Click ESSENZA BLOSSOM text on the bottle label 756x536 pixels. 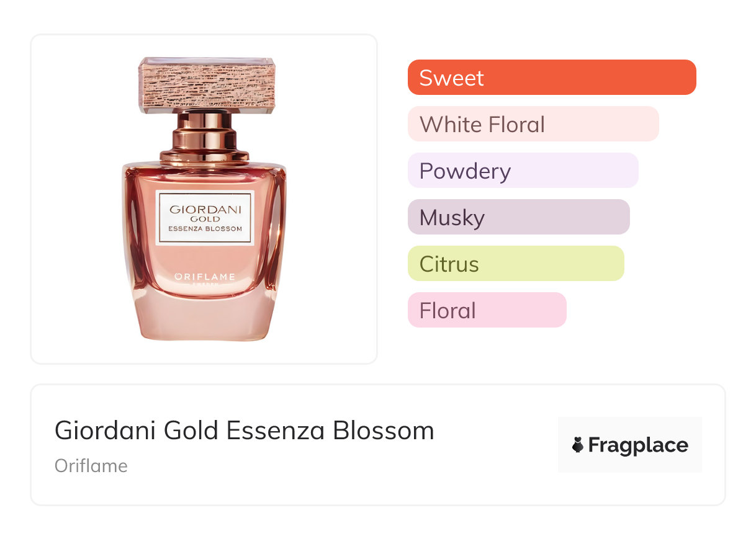(205, 228)
